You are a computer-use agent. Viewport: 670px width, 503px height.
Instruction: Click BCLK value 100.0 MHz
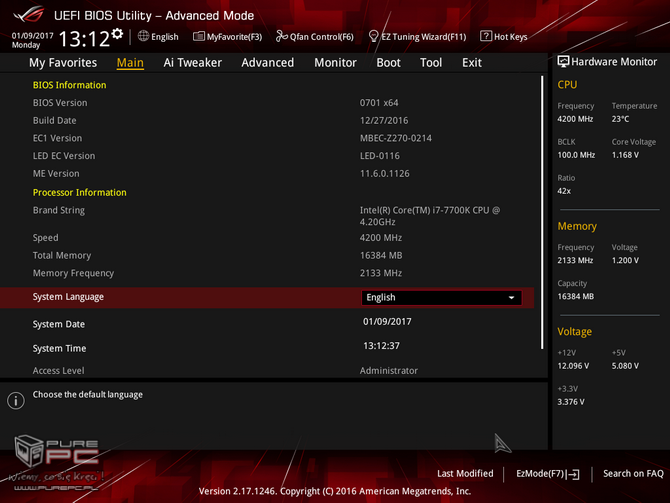[x=576, y=155]
